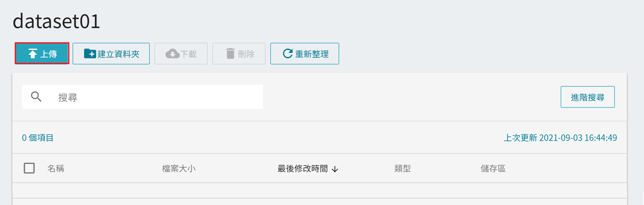Click the 0 個項目 count label
644x205 pixels.
click(38, 138)
